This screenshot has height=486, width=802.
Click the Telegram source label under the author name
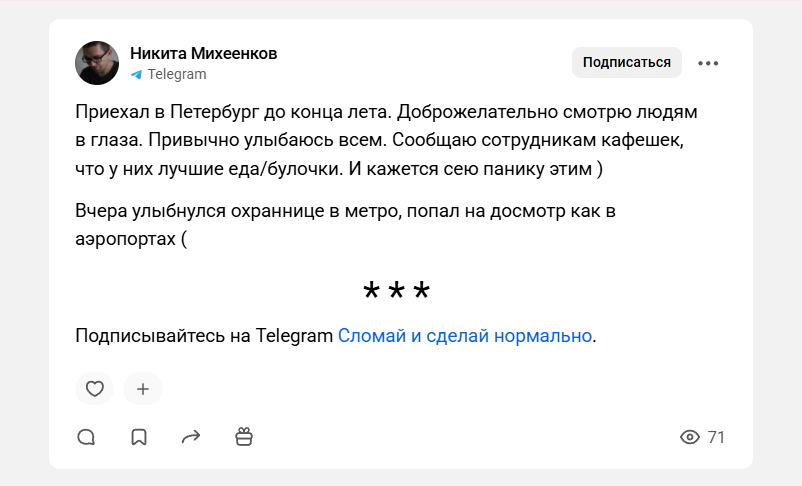176,74
